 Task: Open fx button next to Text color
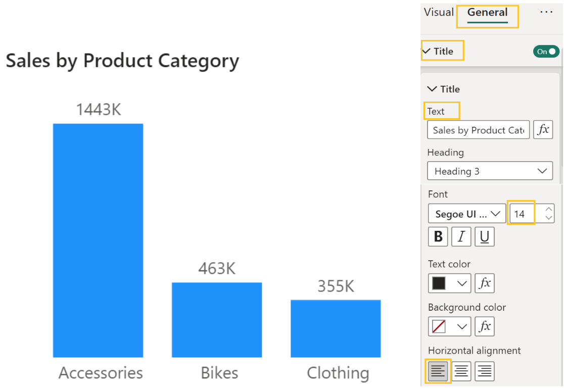click(484, 283)
